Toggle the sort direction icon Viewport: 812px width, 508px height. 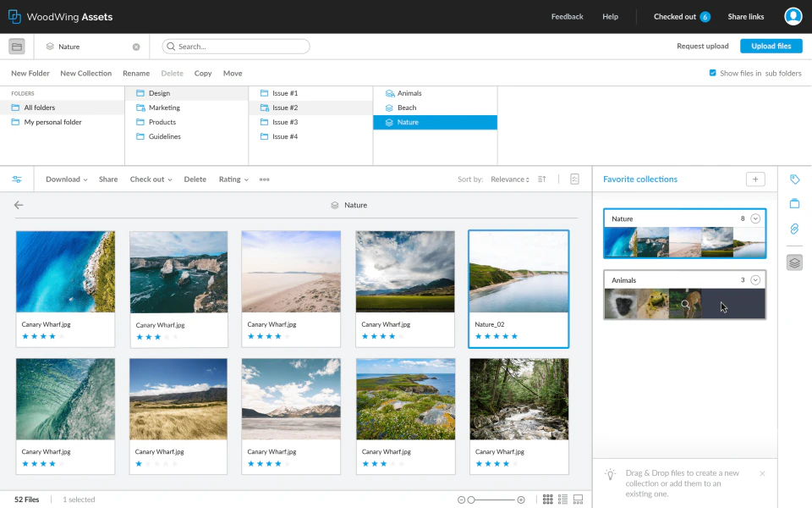tap(542, 179)
